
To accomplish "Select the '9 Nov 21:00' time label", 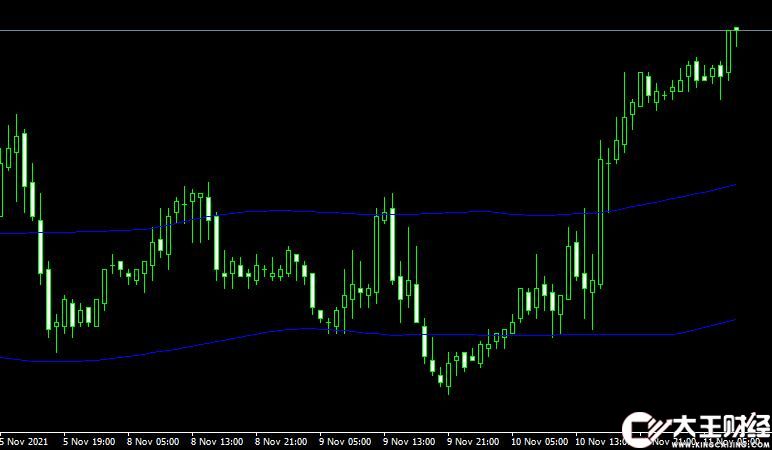I will point(473,442).
